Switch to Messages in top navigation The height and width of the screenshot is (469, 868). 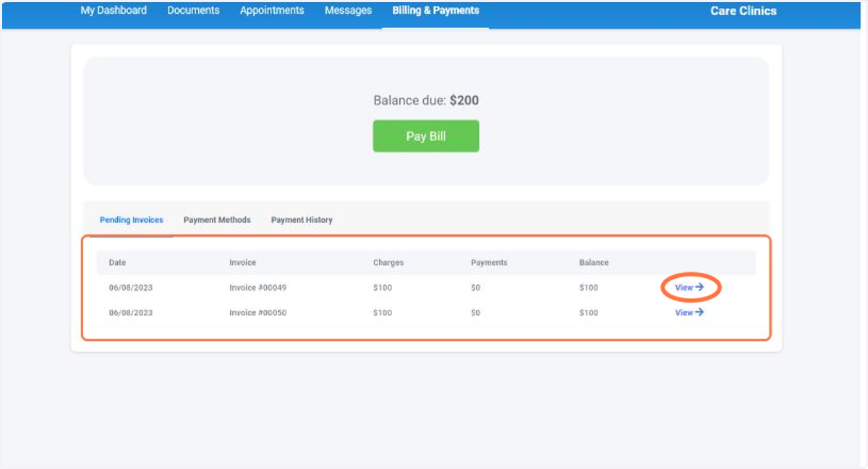pyautogui.click(x=348, y=10)
